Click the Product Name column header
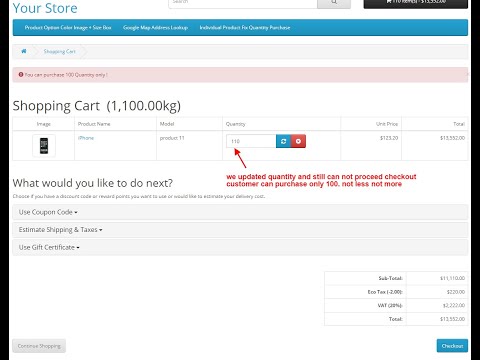 94,124
